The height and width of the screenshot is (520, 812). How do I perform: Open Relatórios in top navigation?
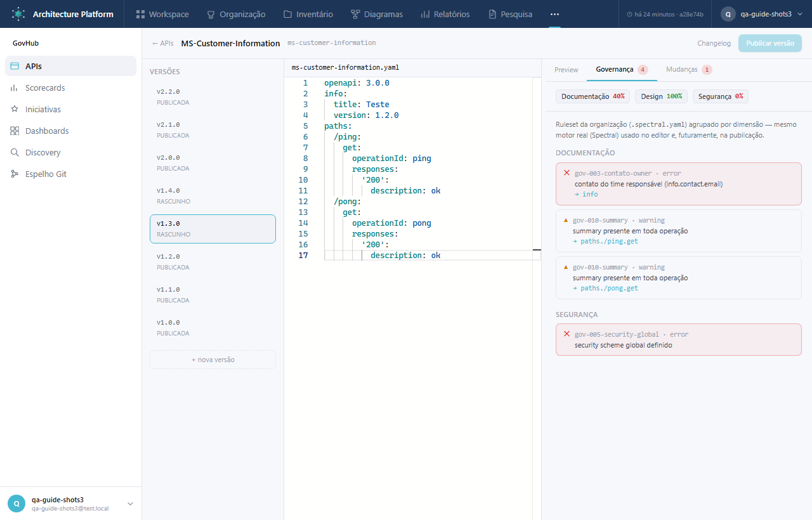(445, 14)
